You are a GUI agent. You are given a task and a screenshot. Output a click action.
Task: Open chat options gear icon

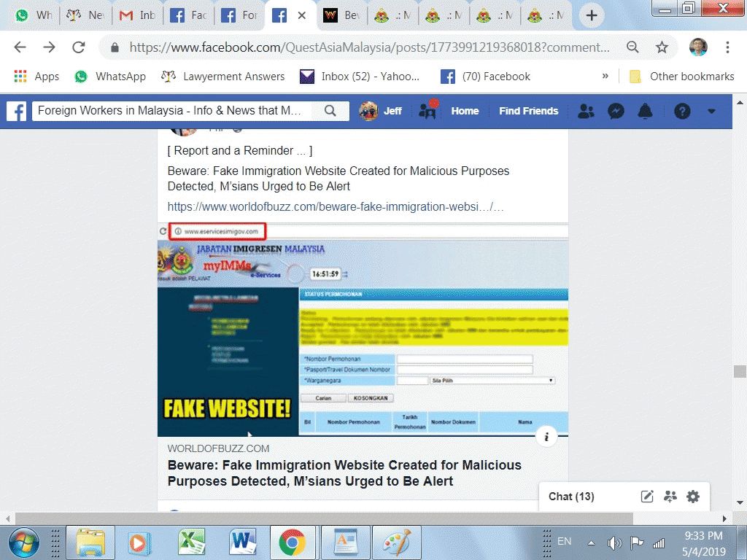[x=693, y=497]
